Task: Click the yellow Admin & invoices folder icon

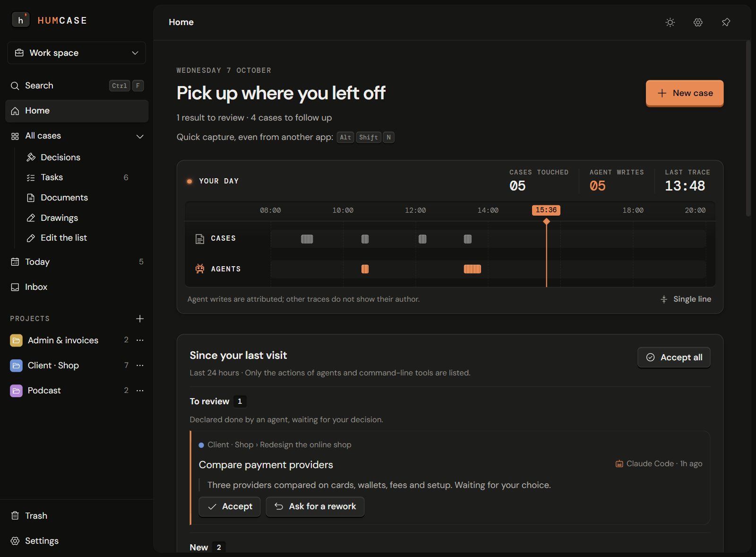Action: 16,340
